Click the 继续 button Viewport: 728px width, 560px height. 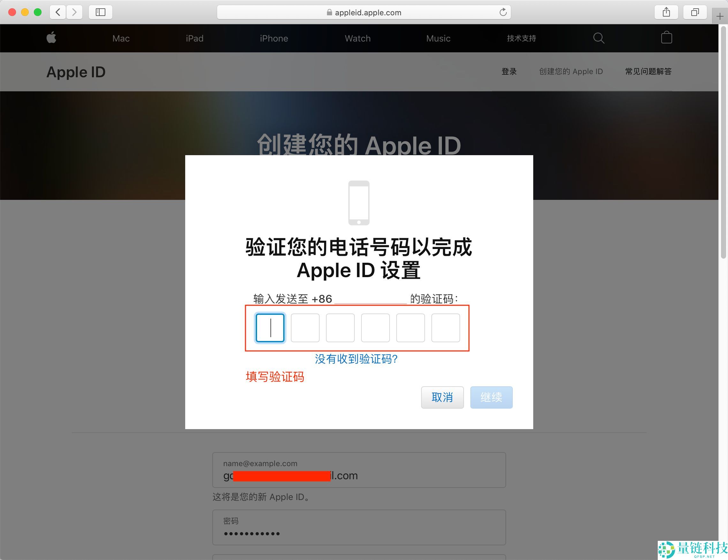491,397
